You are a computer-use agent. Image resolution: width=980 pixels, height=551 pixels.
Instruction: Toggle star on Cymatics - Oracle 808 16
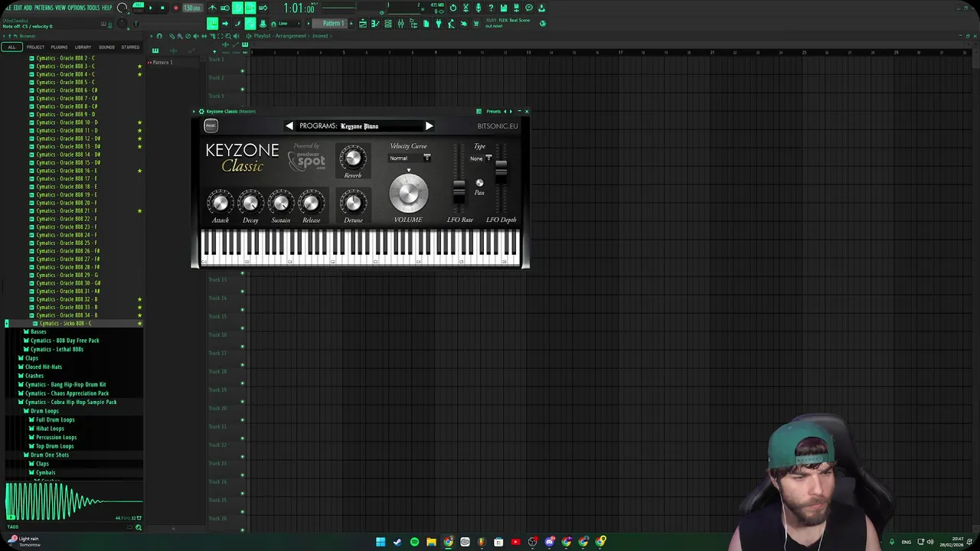tap(139, 171)
